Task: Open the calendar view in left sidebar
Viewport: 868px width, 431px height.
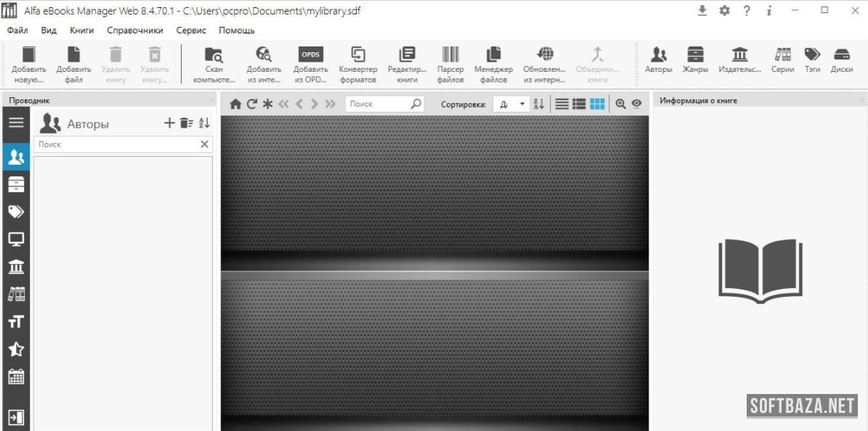Action: tap(16, 377)
